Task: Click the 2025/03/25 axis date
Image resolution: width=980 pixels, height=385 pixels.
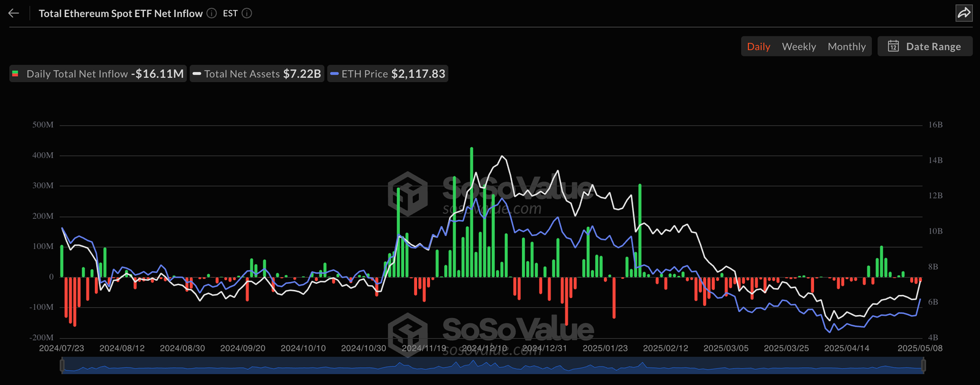Action: click(x=786, y=348)
